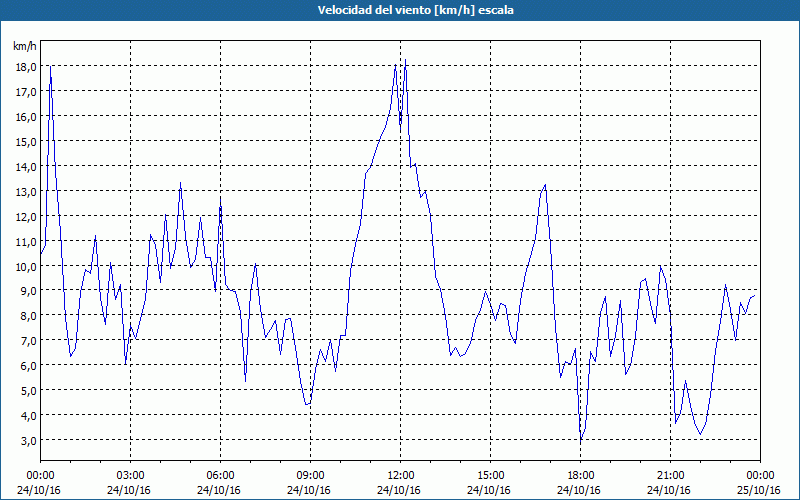
Task: Click the 11,0 y-axis value
Action: pos(26,241)
